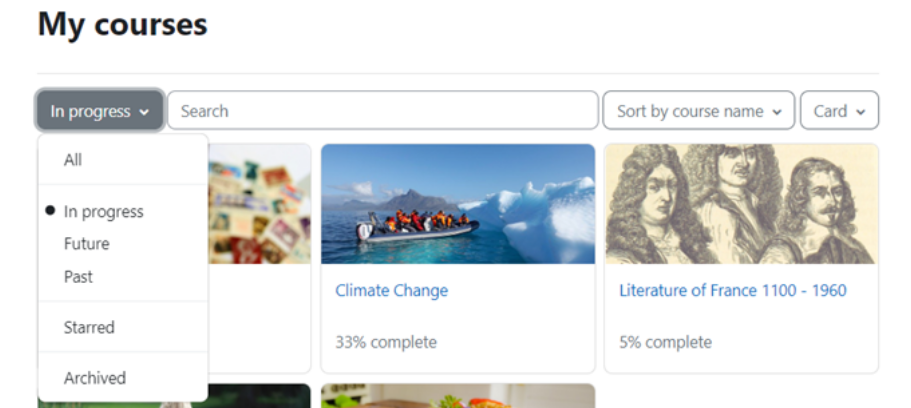Screen dimensions: 911x408
Task: Click the 33% complete progress text
Action: coord(386,342)
